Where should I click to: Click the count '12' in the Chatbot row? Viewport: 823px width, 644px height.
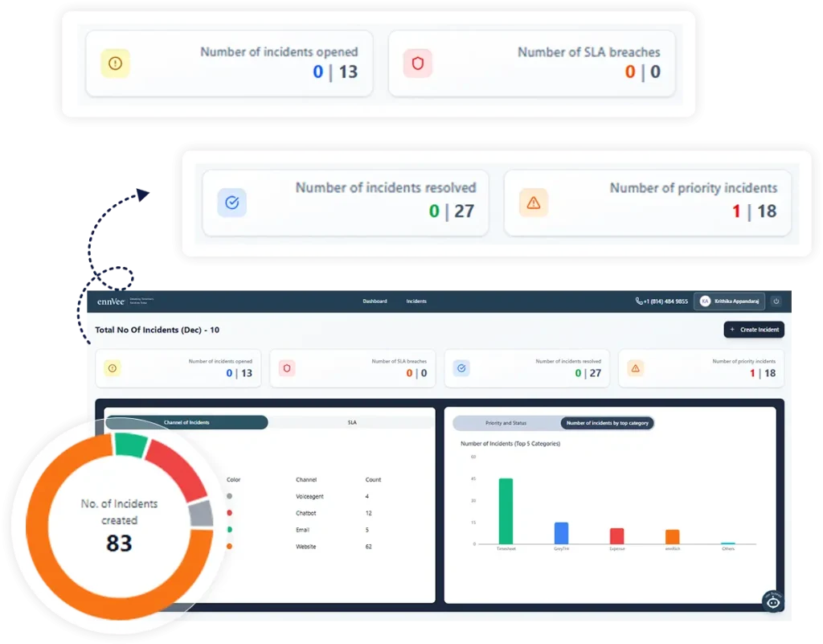[368, 513]
